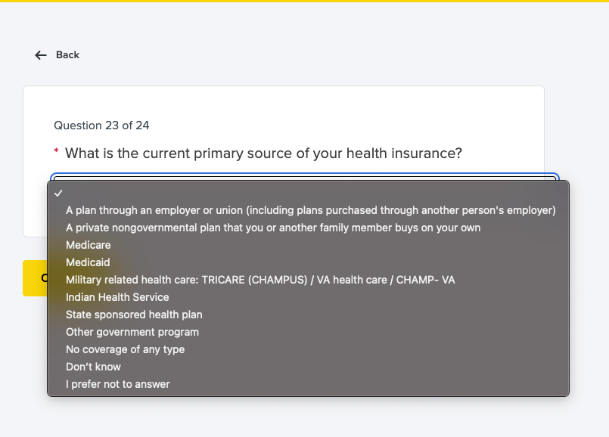Click the back arrow icon
The image size is (609, 437).
(x=40, y=55)
